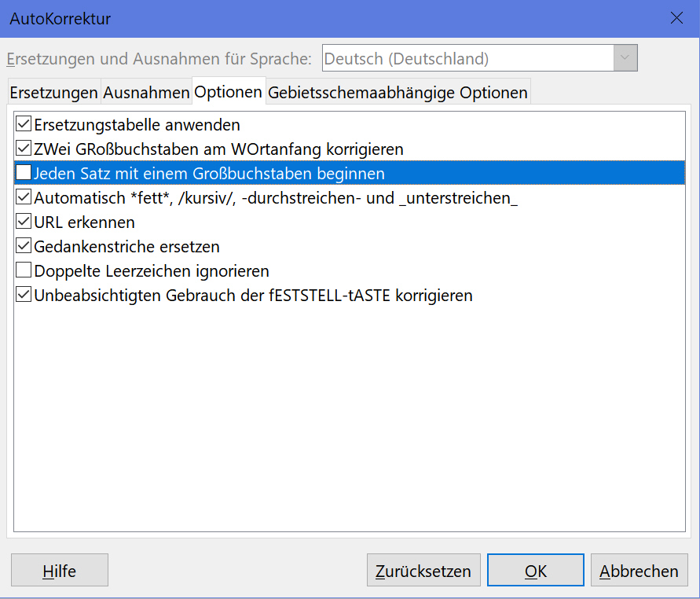Confirm with the OK button
Image resolution: width=700 pixels, height=599 pixels.
coord(535,571)
